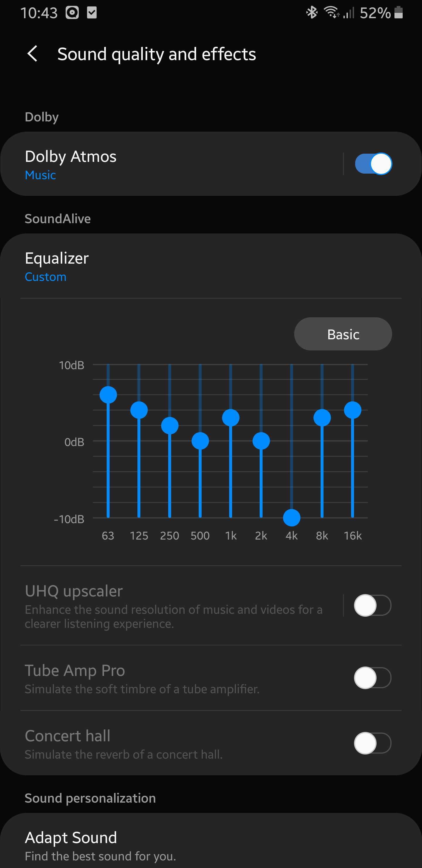Go back using the arrow icon

pos(32,54)
